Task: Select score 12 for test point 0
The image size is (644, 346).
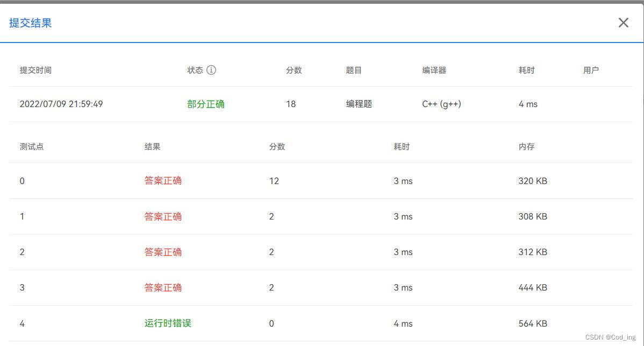Action: 274,181
